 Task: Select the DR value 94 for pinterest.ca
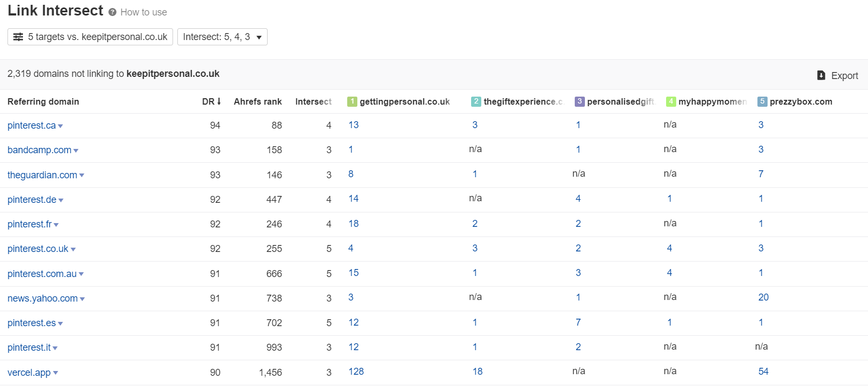click(x=215, y=125)
